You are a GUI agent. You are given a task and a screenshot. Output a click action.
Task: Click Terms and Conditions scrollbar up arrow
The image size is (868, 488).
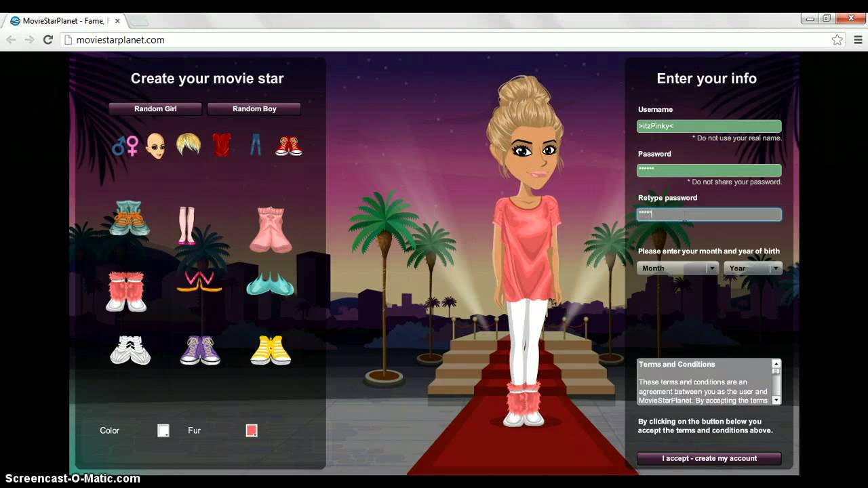[x=776, y=364]
